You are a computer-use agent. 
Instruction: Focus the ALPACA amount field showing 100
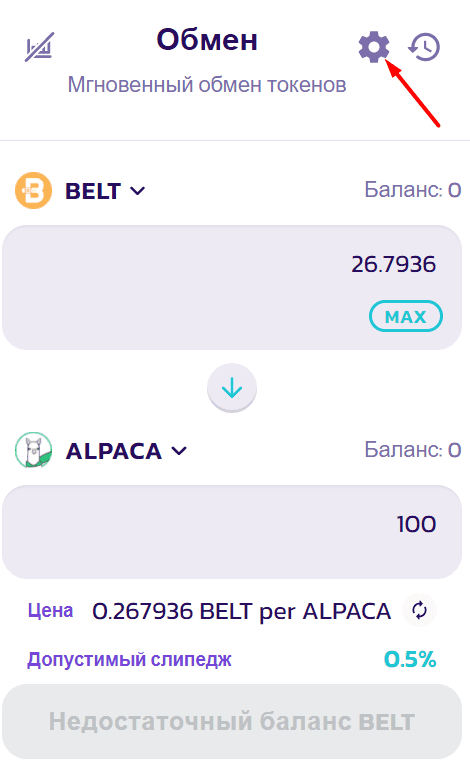click(232, 532)
